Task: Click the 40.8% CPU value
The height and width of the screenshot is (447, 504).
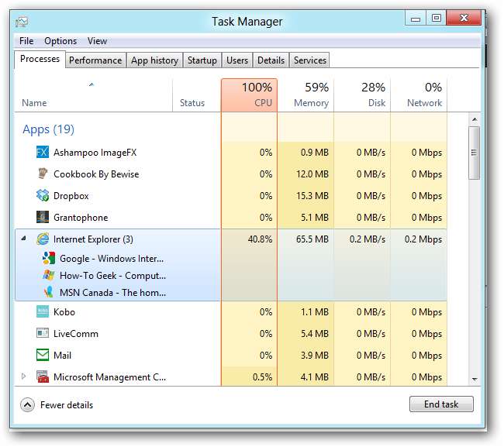Action: (260, 239)
